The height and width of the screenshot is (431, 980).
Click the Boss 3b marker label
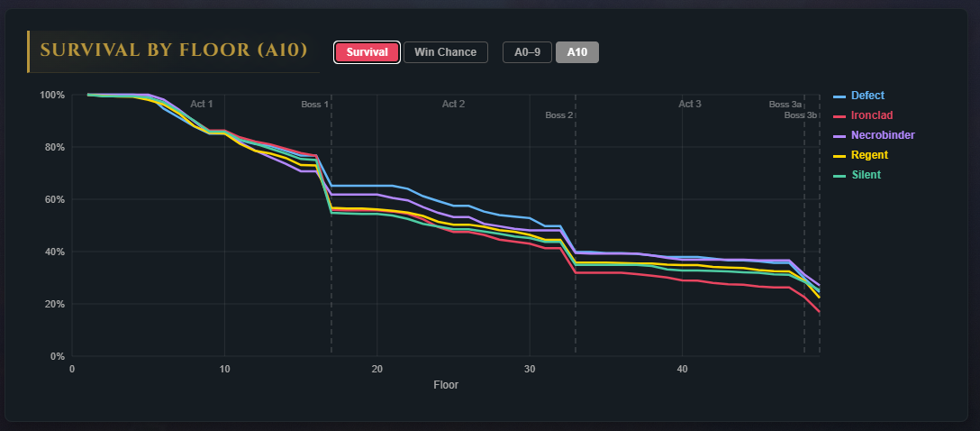[x=801, y=115]
